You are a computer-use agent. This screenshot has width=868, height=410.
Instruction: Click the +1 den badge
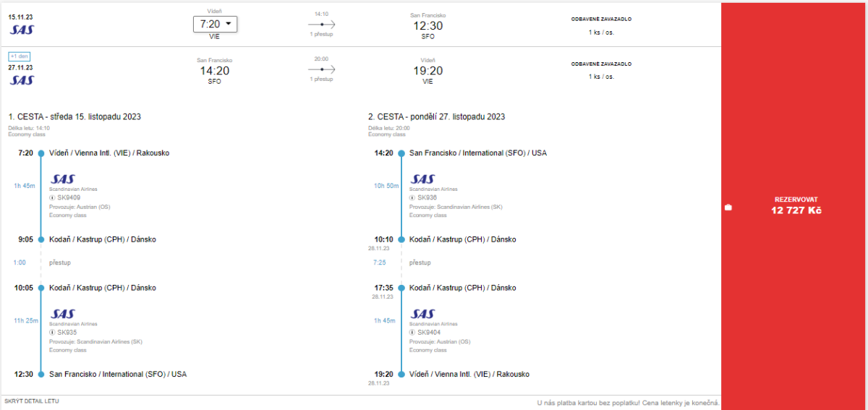coord(19,56)
